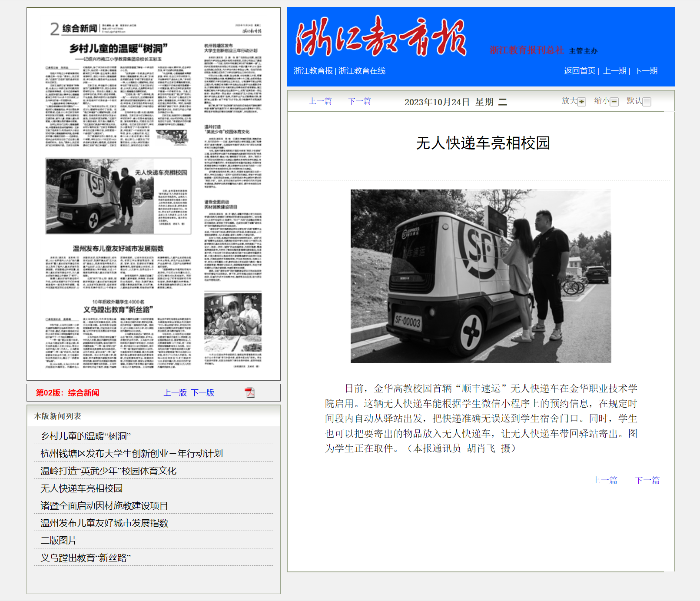This screenshot has height=601, width=700.
Task: Click the zoom-out minus icon
Action: click(614, 102)
